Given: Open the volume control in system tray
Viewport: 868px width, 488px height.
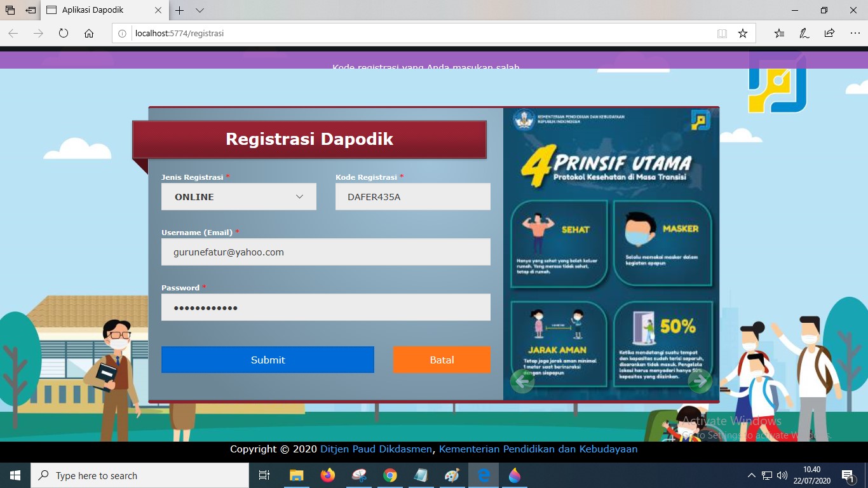Looking at the screenshot, I should 782,475.
